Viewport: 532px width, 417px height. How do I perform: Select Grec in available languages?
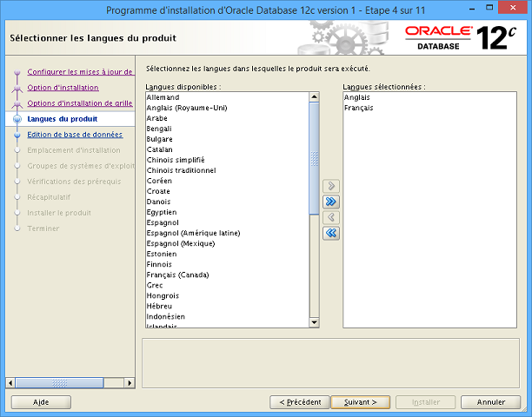[x=228, y=285]
